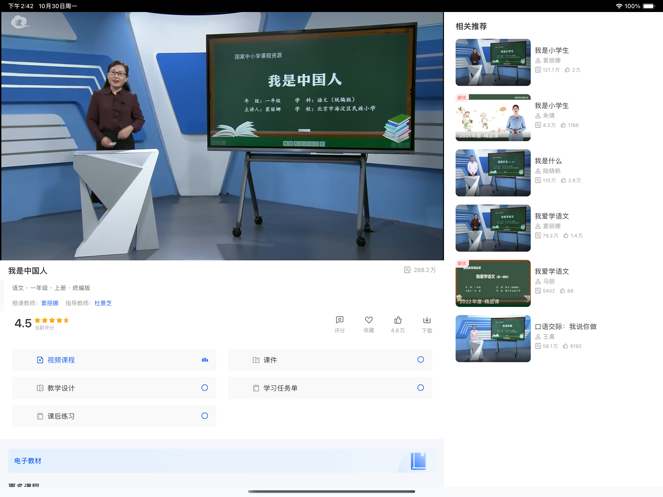Click the 电子教材 book icon

[418, 461]
